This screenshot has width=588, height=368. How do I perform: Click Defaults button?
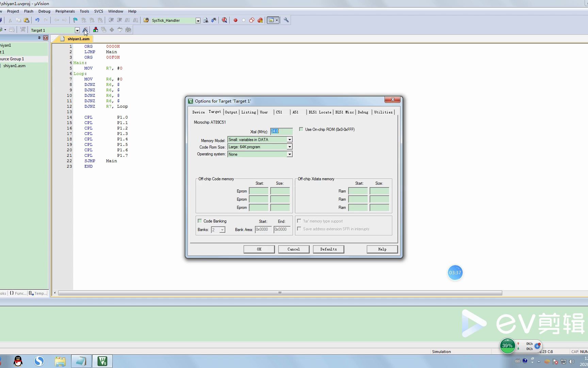coord(328,249)
